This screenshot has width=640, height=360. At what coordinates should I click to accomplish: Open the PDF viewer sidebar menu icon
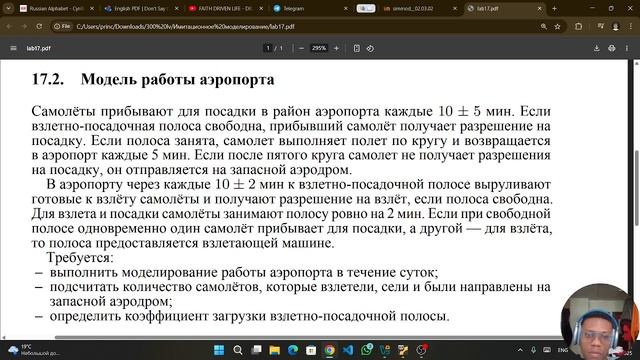[13, 48]
